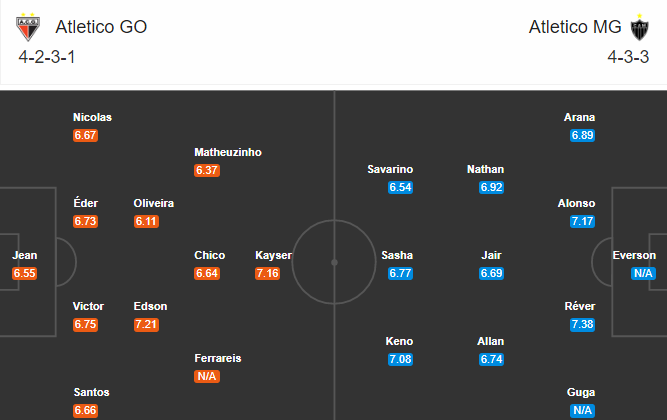Click Ferrareis's N/A rating badge

pyautogui.click(x=207, y=376)
